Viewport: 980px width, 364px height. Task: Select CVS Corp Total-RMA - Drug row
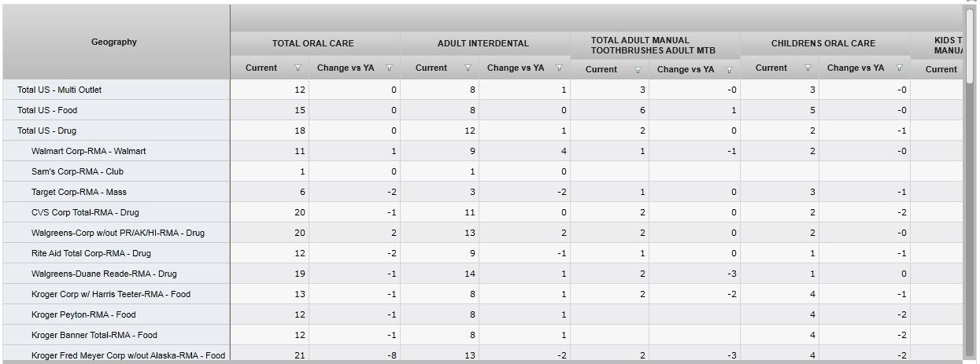click(x=85, y=212)
